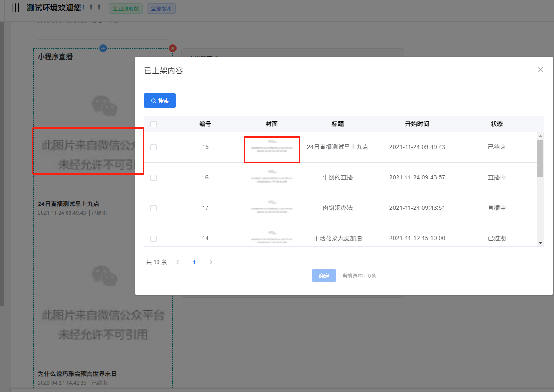Click start time 2021-11-24 09:43:51
The width and height of the screenshot is (554, 392).
(417, 208)
